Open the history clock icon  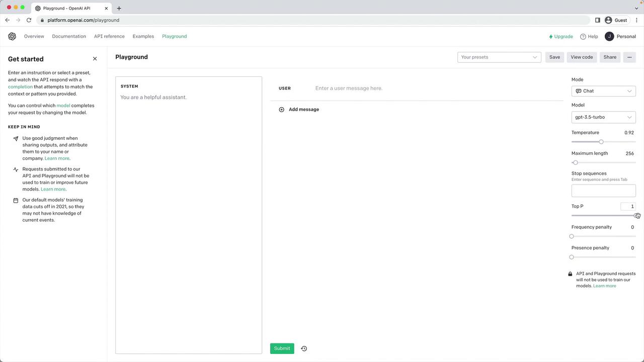pyautogui.click(x=304, y=348)
